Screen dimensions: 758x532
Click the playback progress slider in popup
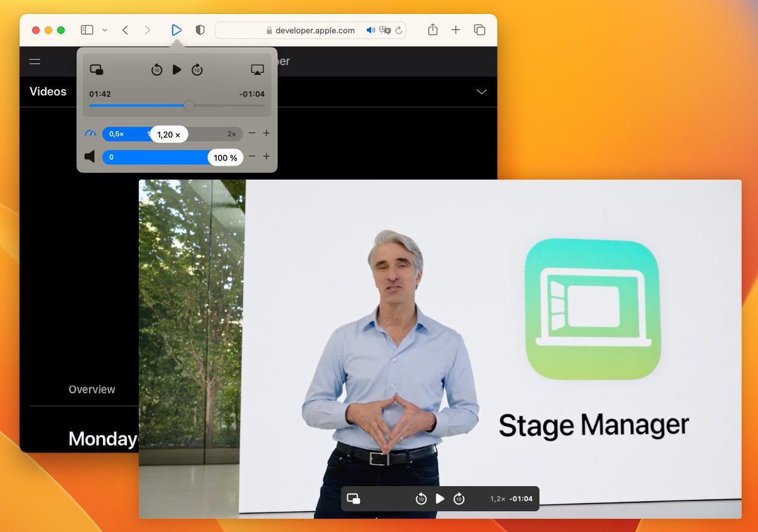tap(177, 106)
